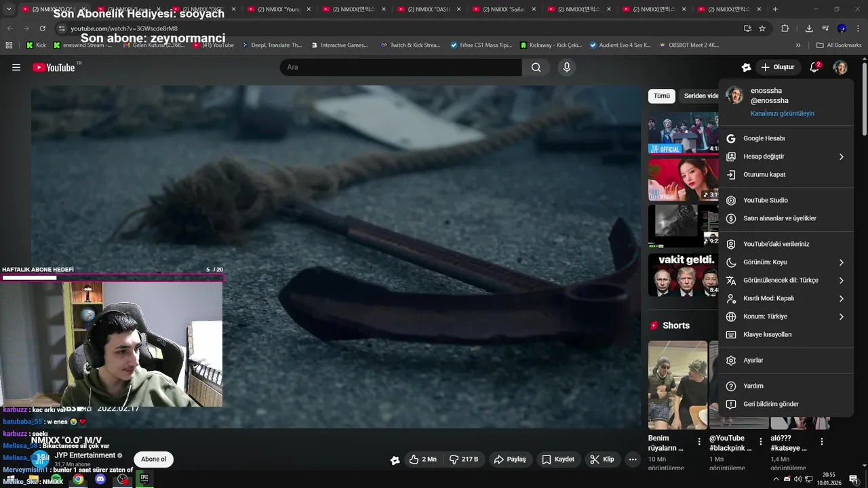Start voice search with the microphone icon
Screen dimensions: 868x488
[567, 67]
